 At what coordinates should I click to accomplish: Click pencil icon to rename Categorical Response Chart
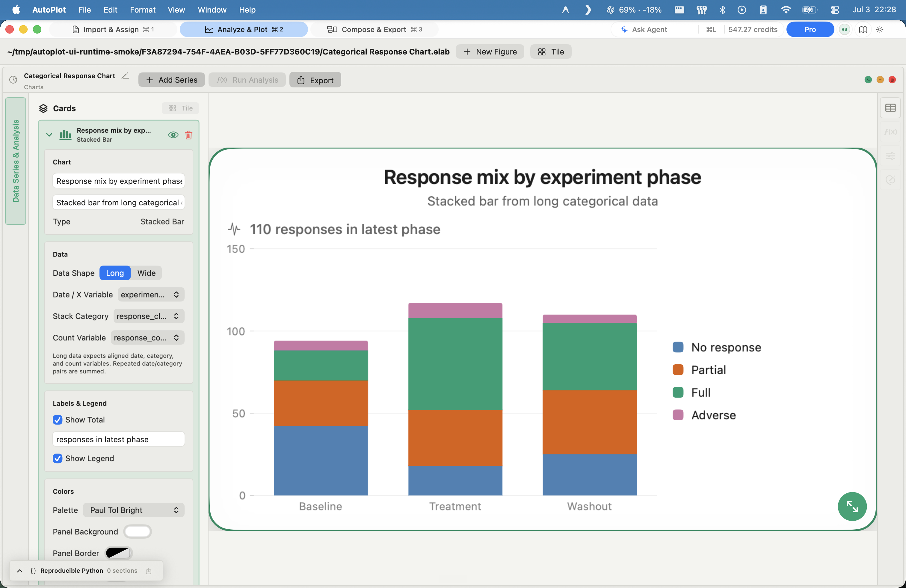[125, 76]
